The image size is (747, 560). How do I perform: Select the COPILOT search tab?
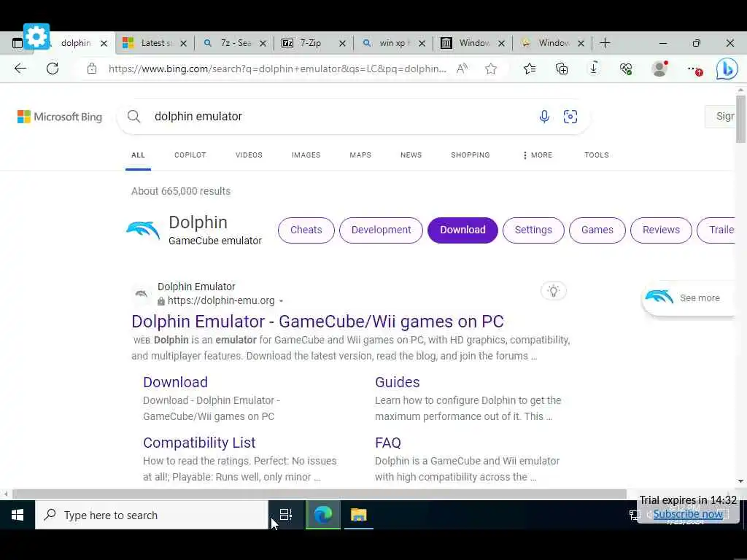click(190, 155)
